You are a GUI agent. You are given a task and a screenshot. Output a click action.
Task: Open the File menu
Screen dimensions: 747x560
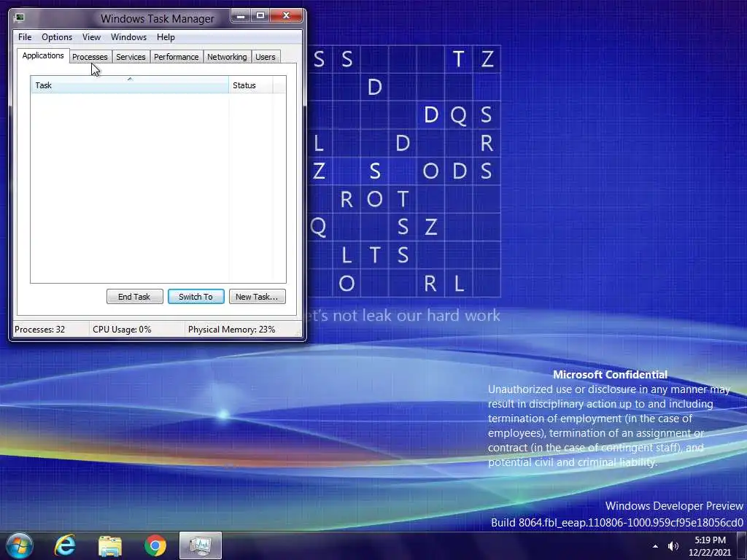click(25, 37)
